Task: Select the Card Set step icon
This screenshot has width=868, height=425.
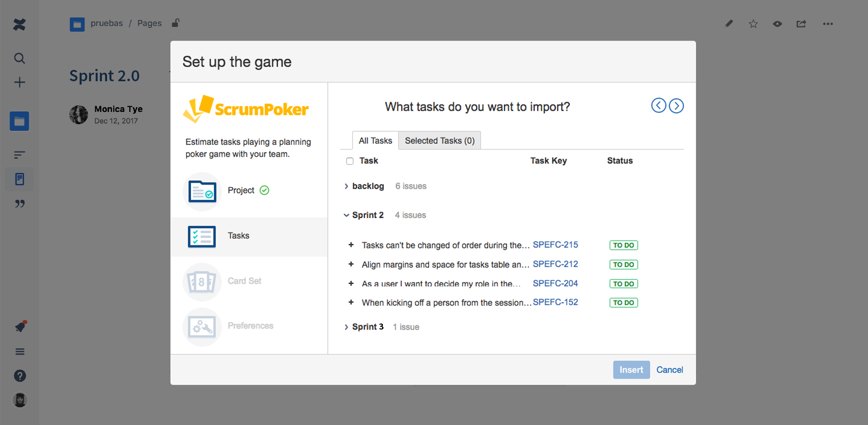Action: [x=202, y=282]
